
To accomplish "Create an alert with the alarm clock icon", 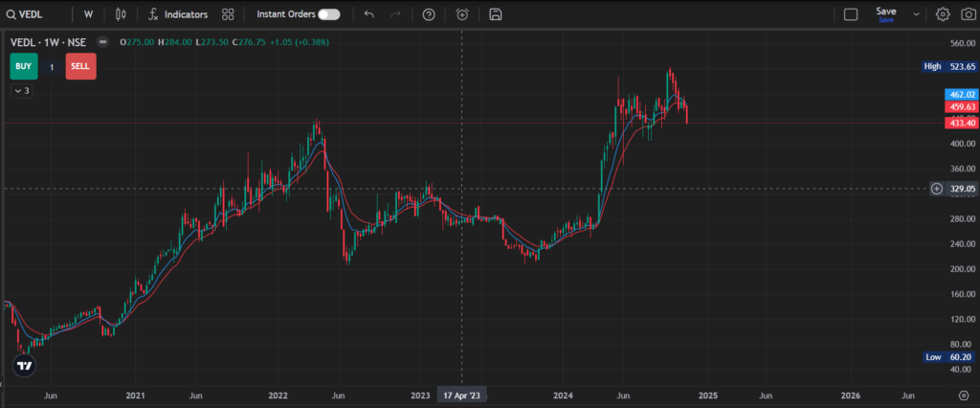I will [x=462, y=14].
